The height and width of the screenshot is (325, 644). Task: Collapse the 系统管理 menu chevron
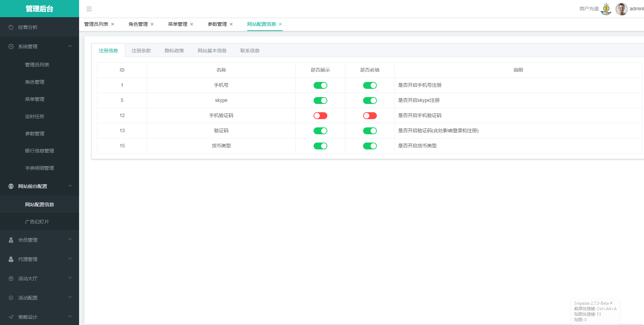70,46
